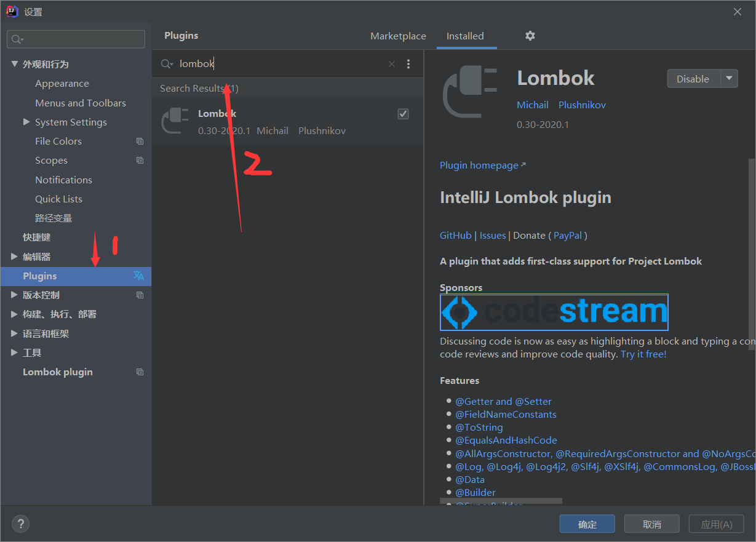
Task: Expand System Settings node
Action: coord(26,122)
